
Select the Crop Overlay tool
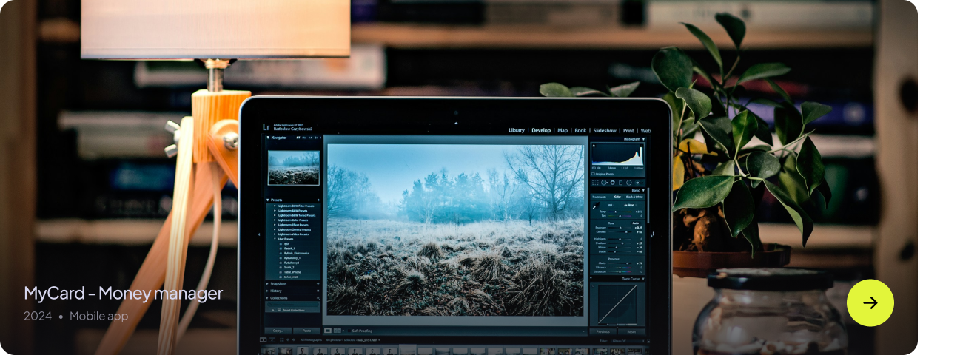click(595, 183)
